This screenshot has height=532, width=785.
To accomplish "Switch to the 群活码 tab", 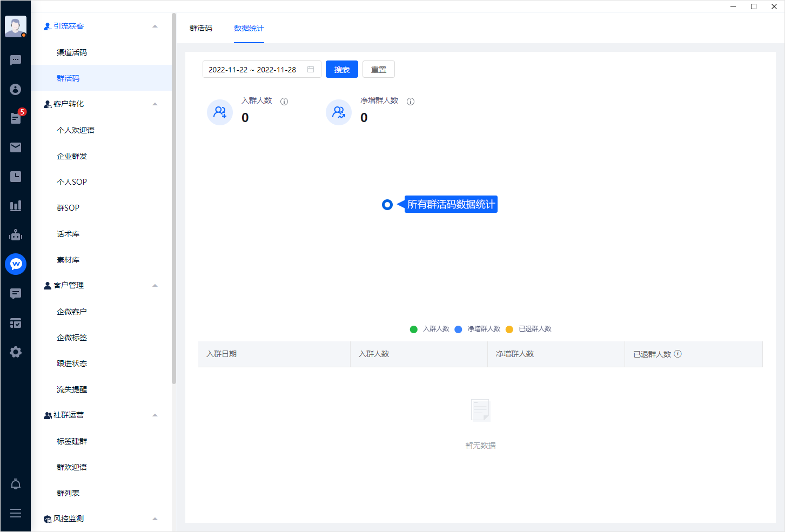I will (201, 28).
